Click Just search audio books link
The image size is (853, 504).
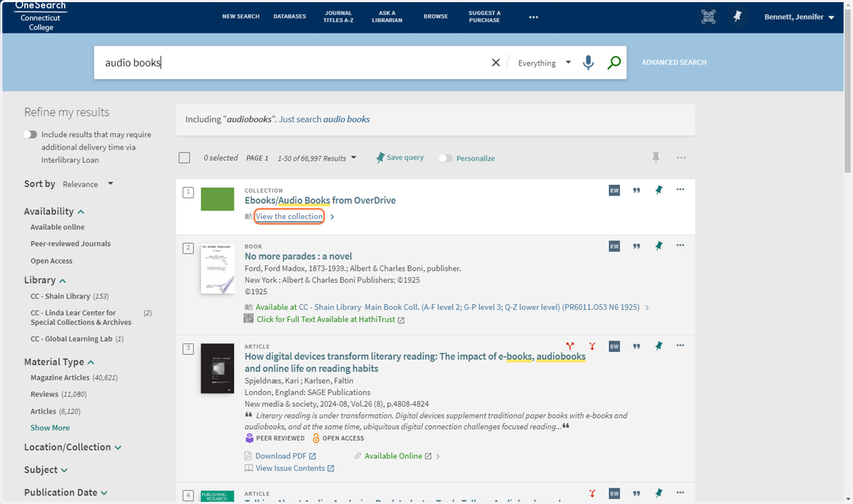(324, 119)
